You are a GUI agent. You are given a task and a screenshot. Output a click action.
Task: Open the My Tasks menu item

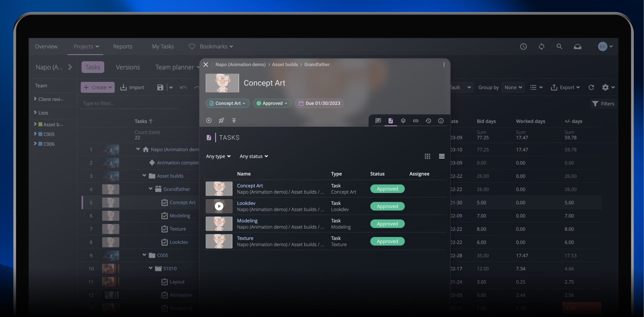(162, 46)
